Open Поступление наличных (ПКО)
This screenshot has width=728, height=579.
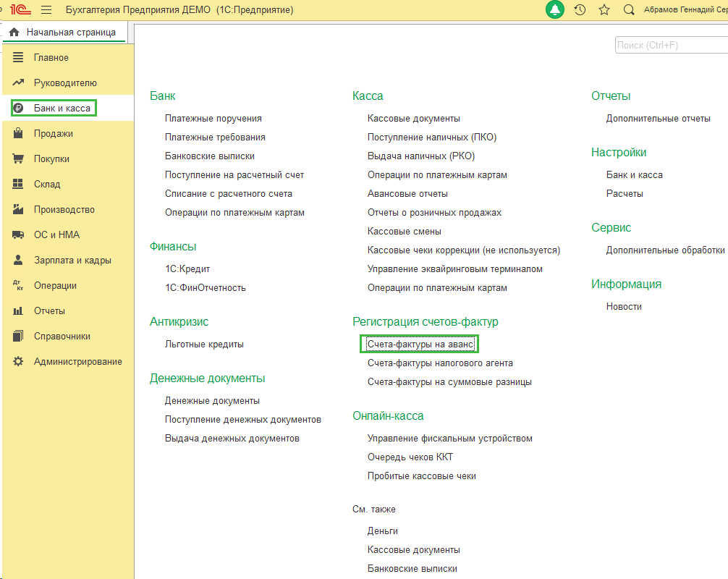pos(432,138)
